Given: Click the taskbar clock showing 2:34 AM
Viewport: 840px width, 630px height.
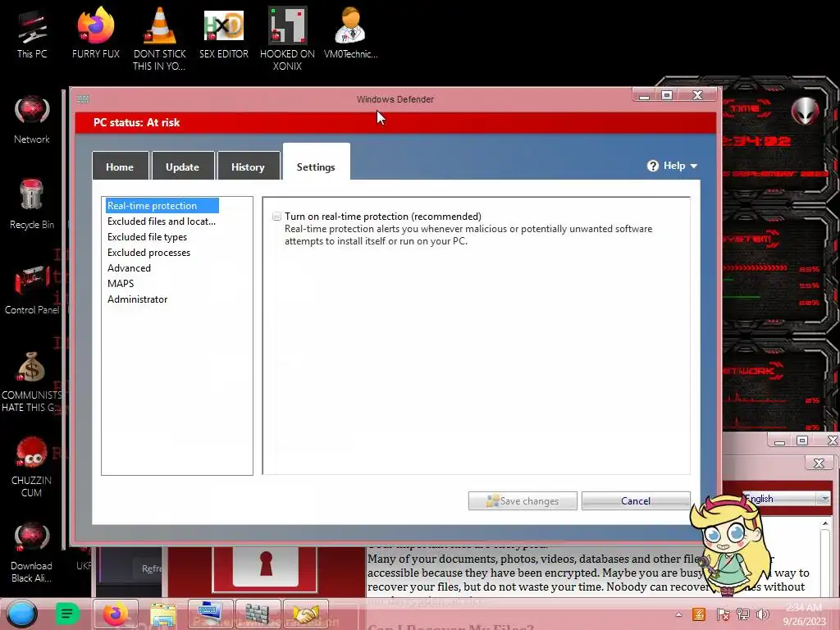Looking at the screenshot, I should (x=804, y=614).
